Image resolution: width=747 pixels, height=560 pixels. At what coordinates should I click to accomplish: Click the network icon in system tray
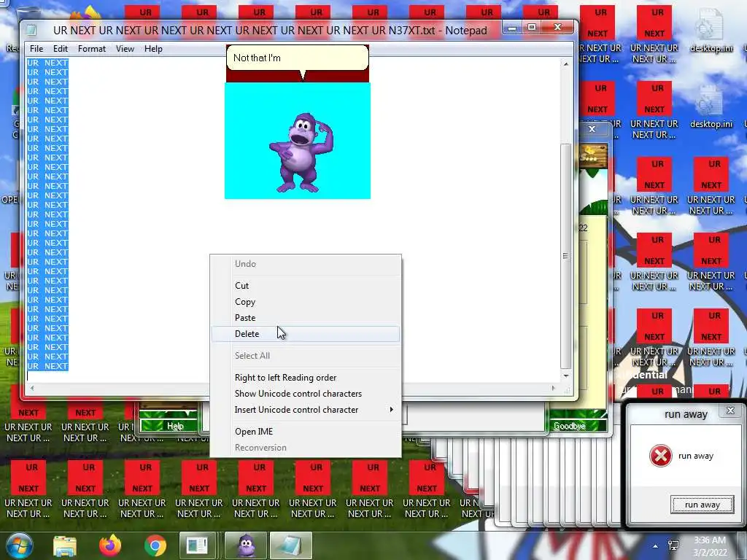pos(673,545)
